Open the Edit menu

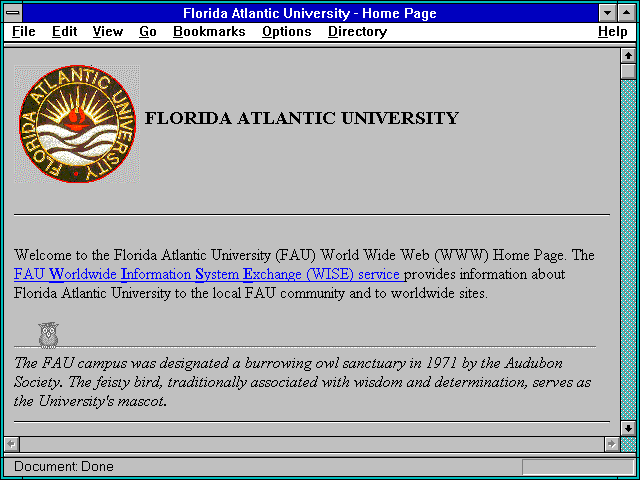click(64, 32)
